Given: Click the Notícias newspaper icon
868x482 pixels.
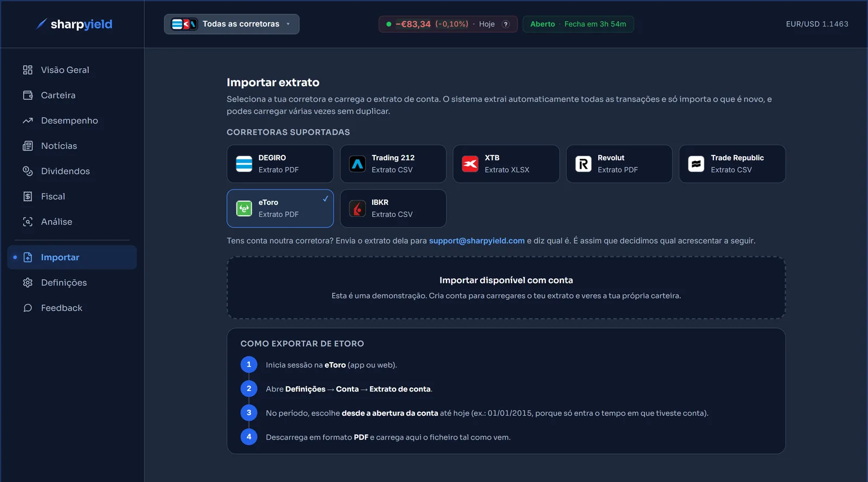Looking at the screenshot, I should (x=28, y=146).
